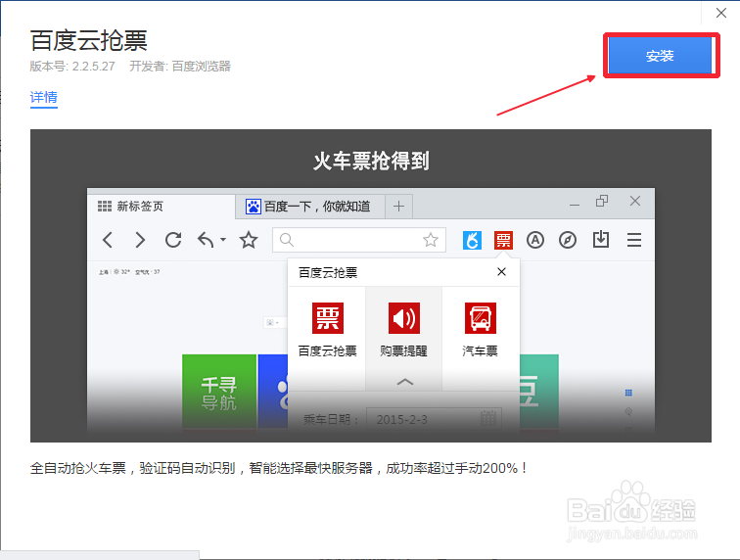Click the grid icon on 新标签页 tab

(x=105, y=207)
